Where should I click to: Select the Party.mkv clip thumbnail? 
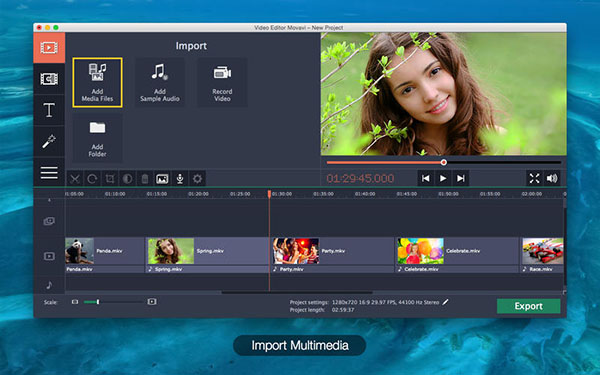pyautogui.click(x=295, y=251)
